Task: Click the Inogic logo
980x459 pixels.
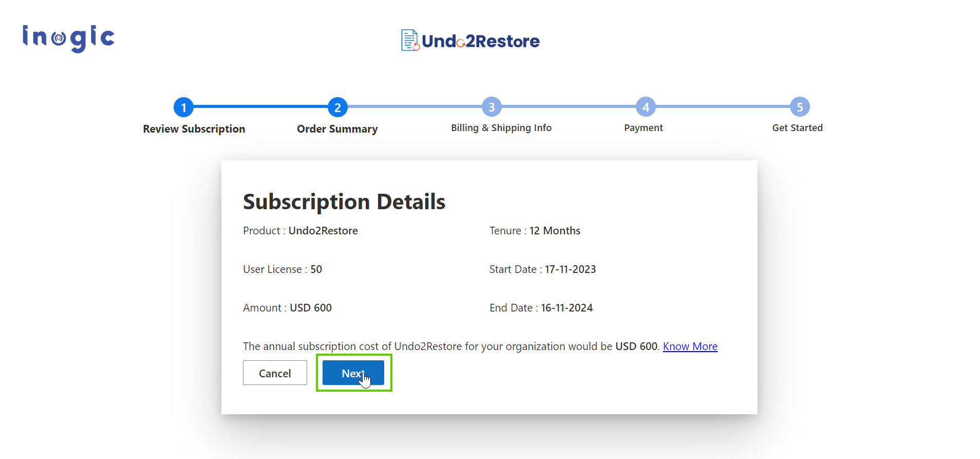Action: tap(68, 39)
